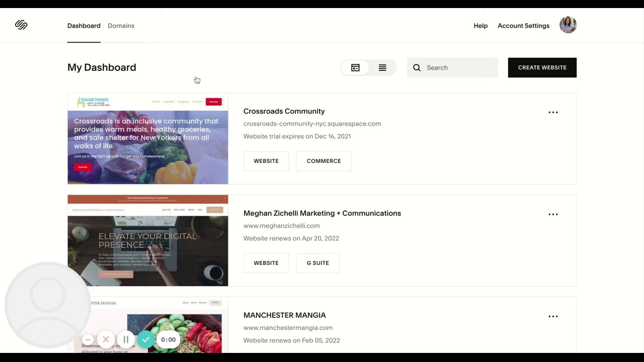This screenshot has height=362, width=644.
Task: Open Meghan Zichelli site options menu
Action: point(553,214)
